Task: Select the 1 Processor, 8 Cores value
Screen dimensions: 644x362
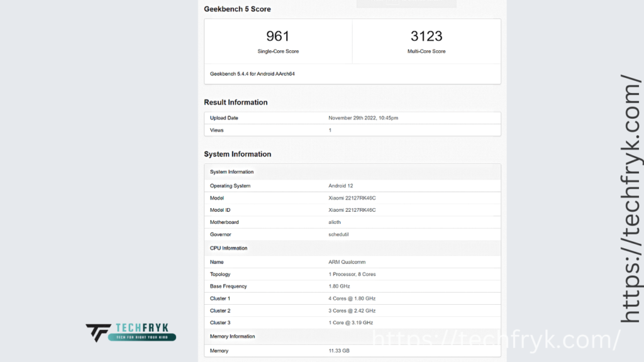Action: (x=352, y=274)
